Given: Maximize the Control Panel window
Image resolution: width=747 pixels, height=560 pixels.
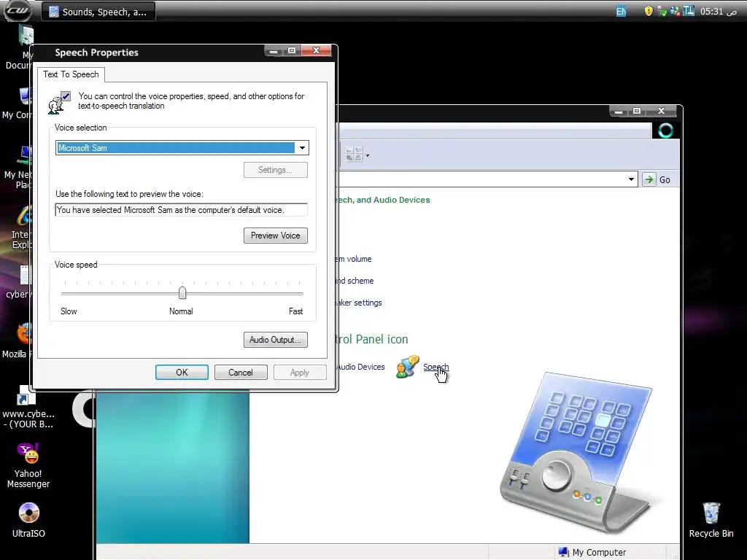Looking at the screenshot, I should coord(636,111).
